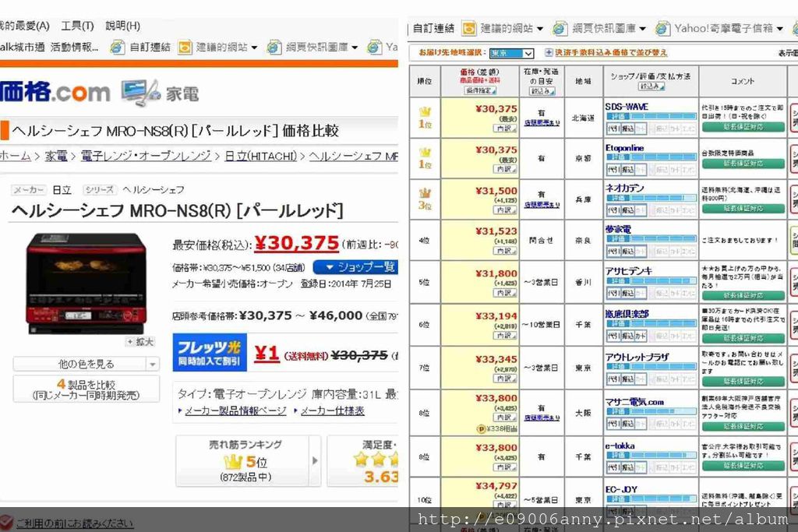Open お届け先地域選択 dropdown showing 東京

(x=511, y=53)
